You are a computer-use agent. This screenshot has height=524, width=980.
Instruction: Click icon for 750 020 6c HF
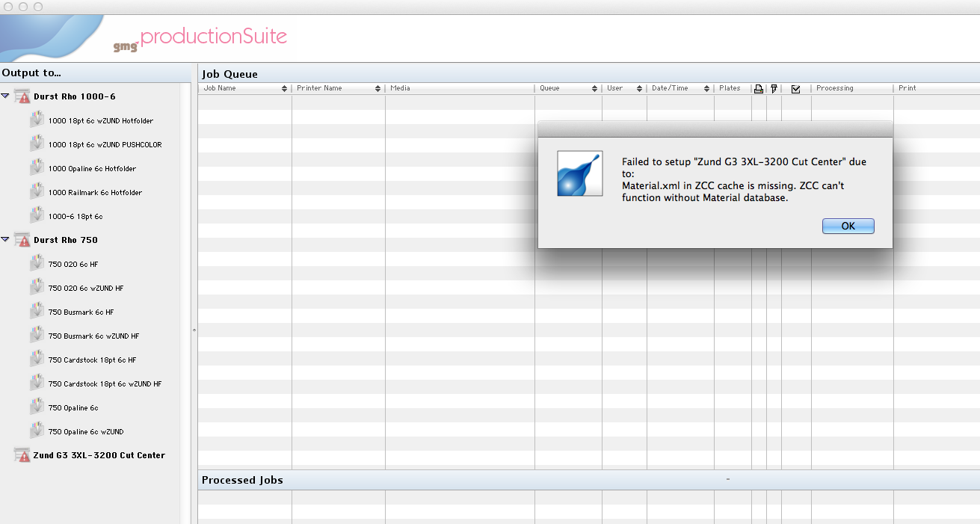(x=37, y=264)
